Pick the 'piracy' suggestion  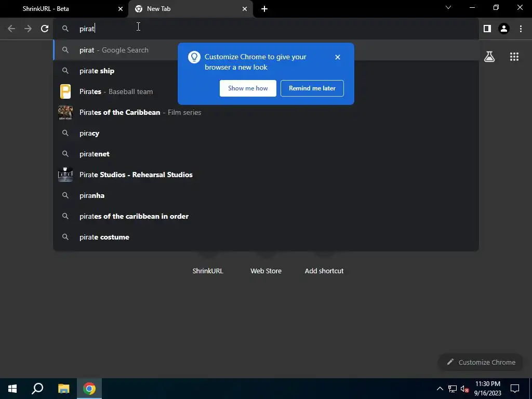coord(266,133)
